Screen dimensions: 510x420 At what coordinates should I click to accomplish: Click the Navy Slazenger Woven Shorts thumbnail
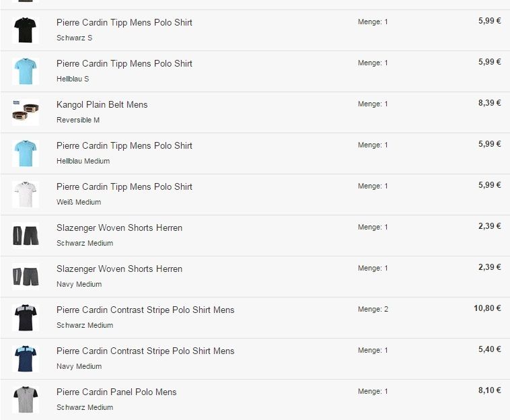[x=26, y=277]
